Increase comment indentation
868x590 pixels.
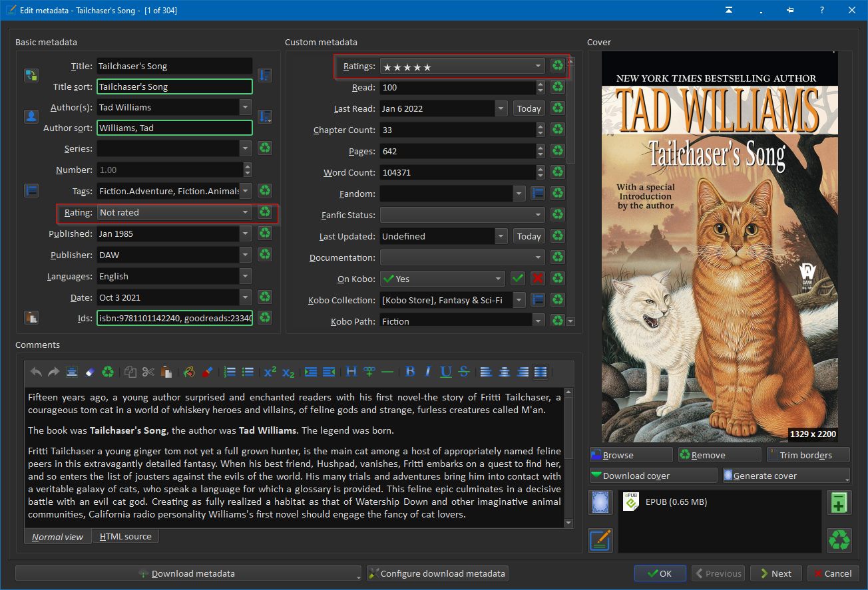[311, 372]
